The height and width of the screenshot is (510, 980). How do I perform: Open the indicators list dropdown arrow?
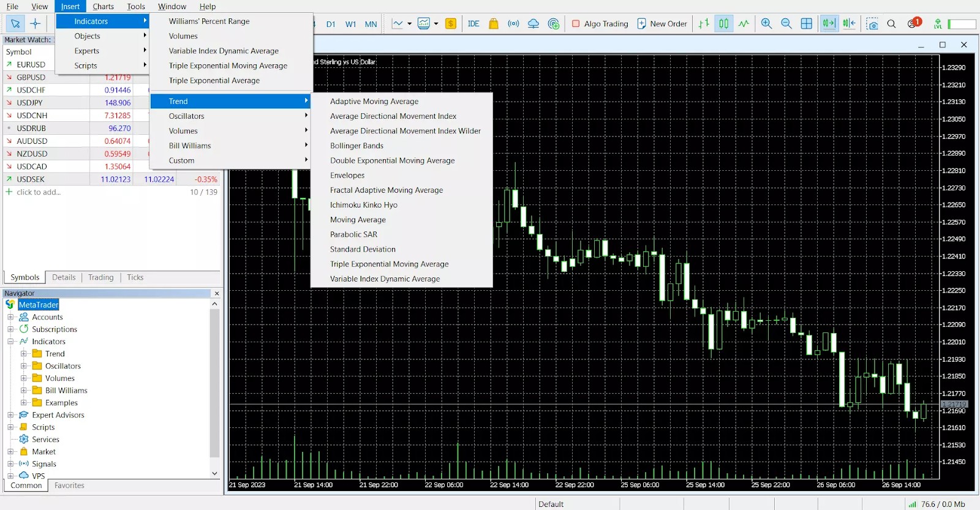436,24
